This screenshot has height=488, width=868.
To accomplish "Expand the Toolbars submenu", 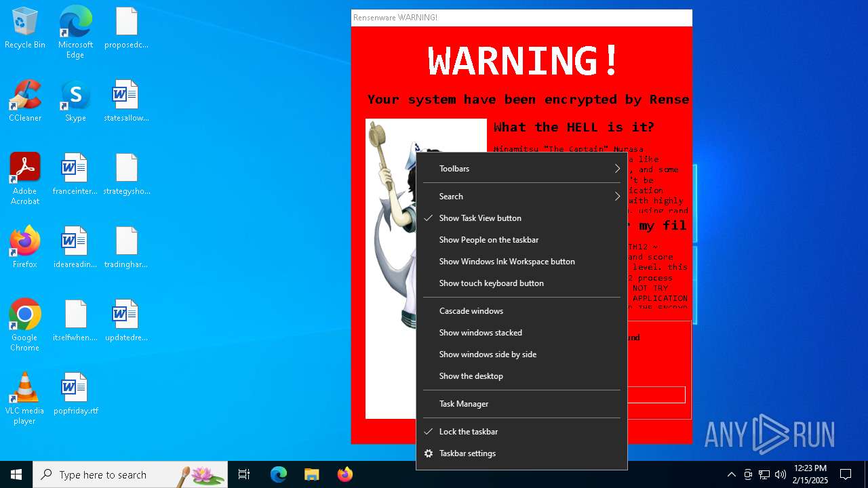I will (521, 169).
